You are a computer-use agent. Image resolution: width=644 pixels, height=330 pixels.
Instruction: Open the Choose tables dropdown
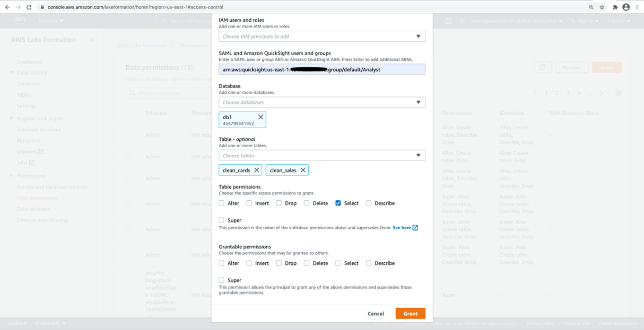click(322, 156)
